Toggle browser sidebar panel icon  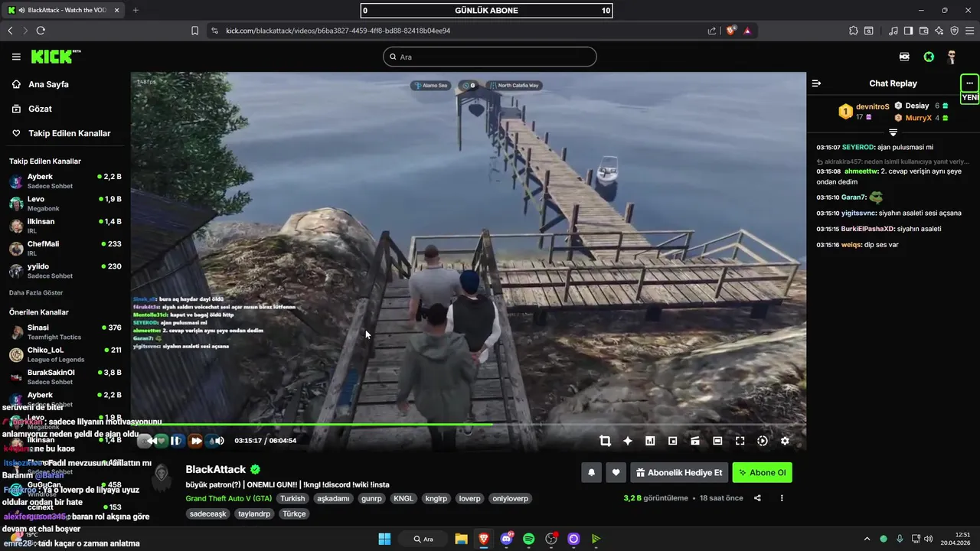click(908, 31)
